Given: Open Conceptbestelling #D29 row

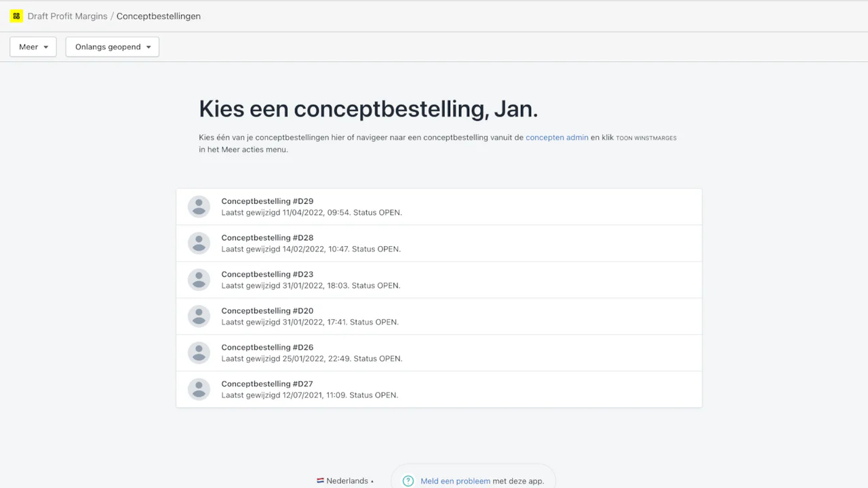Looking at the screenshot, I should tap(439, 207).
